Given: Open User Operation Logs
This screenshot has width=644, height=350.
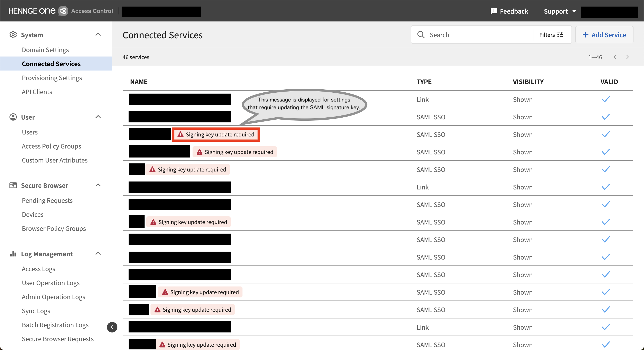Looking at the screenshot, I should pos(51,283).
